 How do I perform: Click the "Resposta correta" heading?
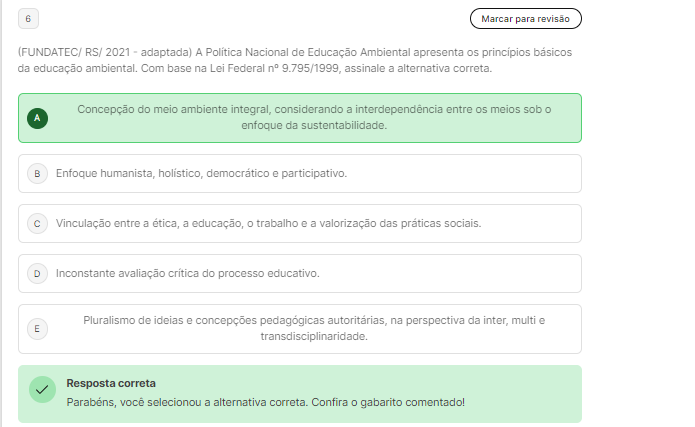pos(111,383)
